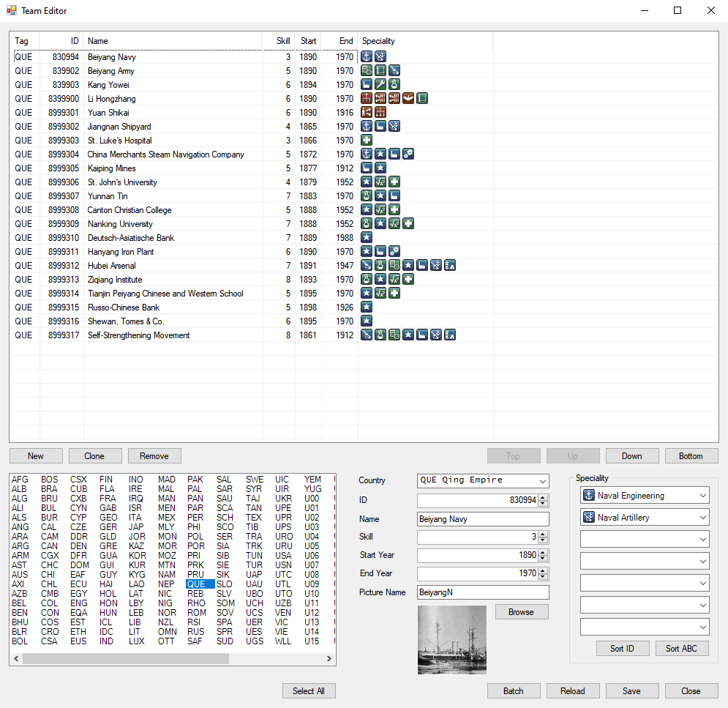Image resolution: width=728 pixels, height=708 pixels.
Task: Click the star icon for Deutsch-Asiatische Bank
Action: tap(367, 238)
